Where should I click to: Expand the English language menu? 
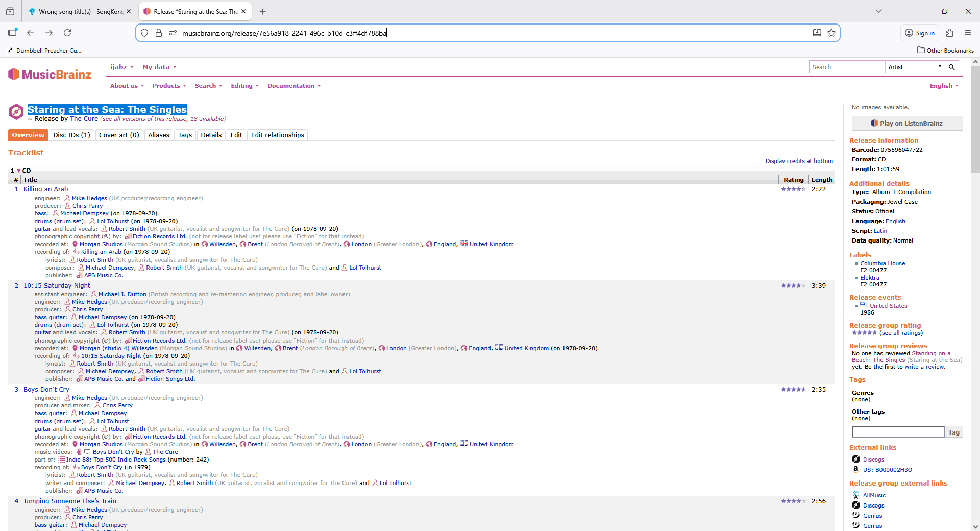click(943, 86)
